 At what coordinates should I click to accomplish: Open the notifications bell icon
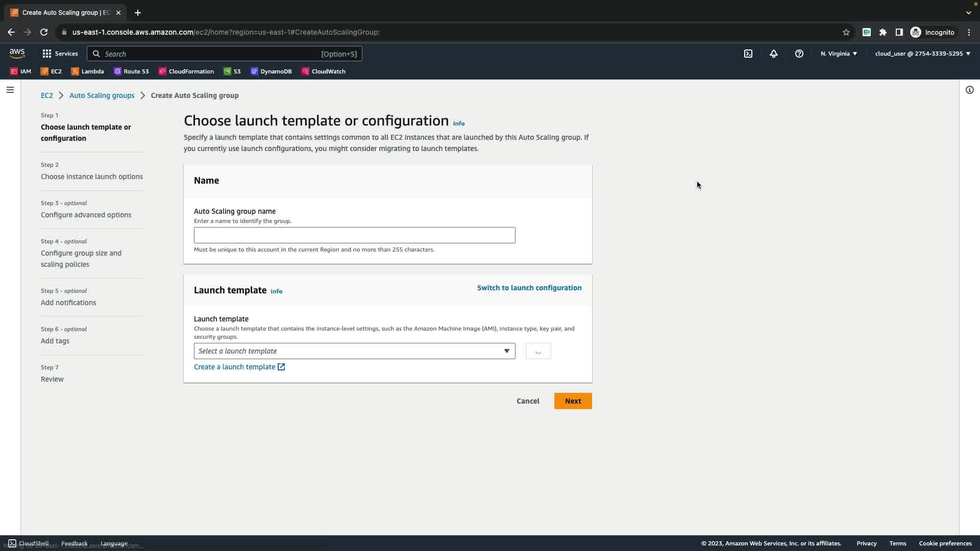click(773, 54)
